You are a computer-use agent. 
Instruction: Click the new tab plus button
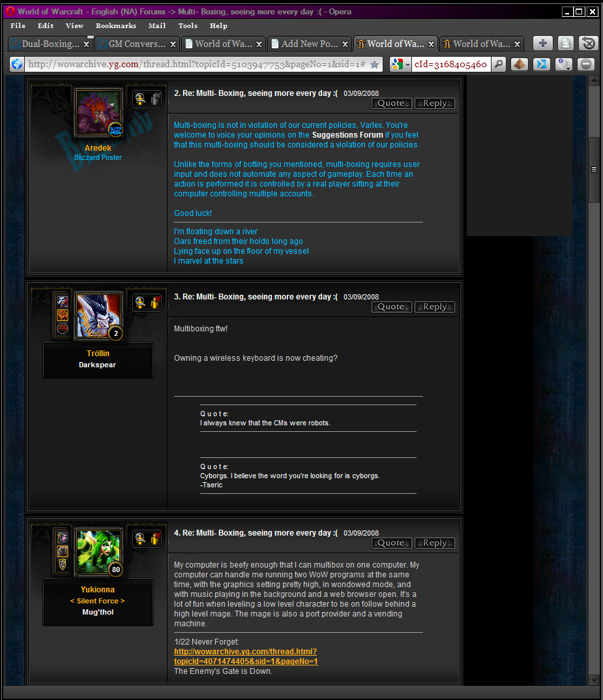click(543, 43)
